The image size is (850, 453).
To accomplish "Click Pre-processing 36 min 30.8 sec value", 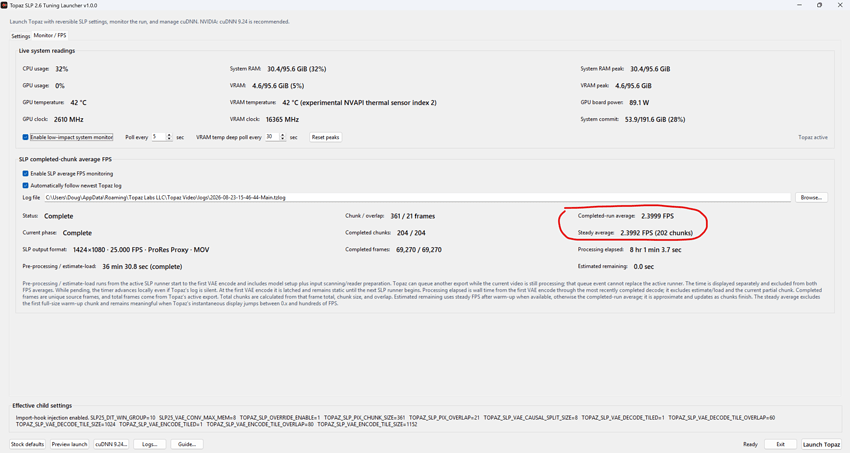I will point(142,267).
